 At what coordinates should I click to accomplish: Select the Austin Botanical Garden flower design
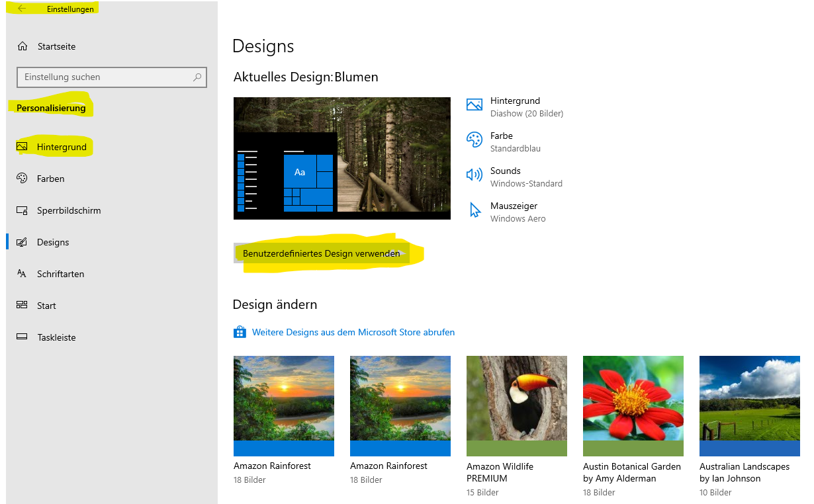point(633,406)
